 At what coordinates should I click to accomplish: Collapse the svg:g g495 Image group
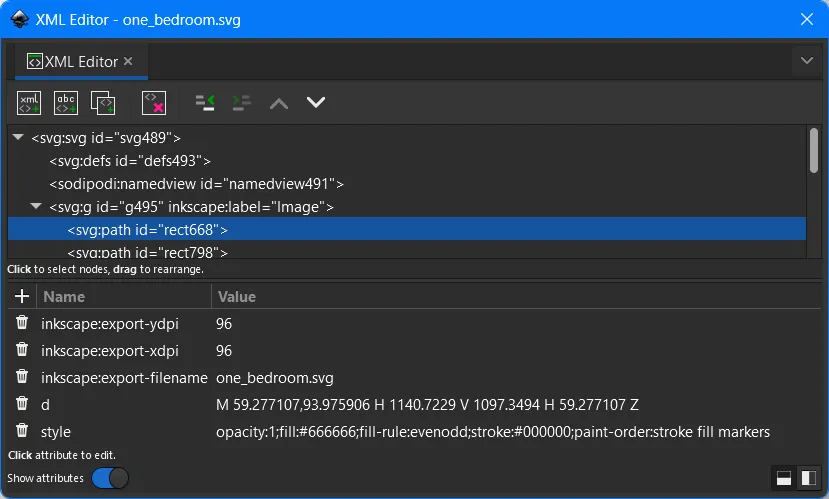tap(37, 207)
